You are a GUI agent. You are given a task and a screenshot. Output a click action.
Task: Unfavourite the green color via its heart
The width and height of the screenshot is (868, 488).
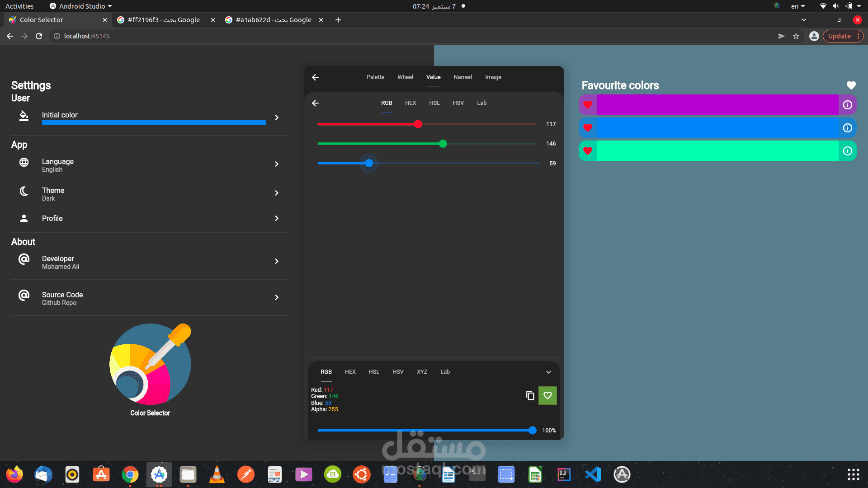click(587, 151)
